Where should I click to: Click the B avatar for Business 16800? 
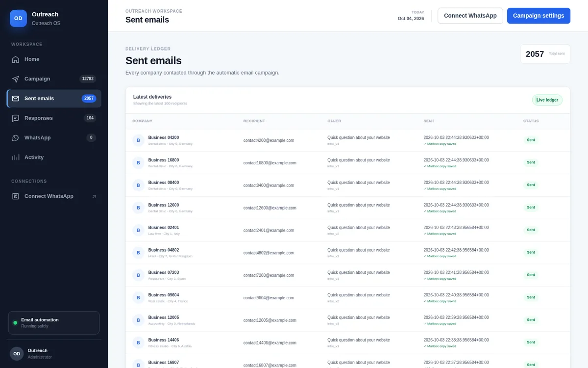tap(138, 163)
